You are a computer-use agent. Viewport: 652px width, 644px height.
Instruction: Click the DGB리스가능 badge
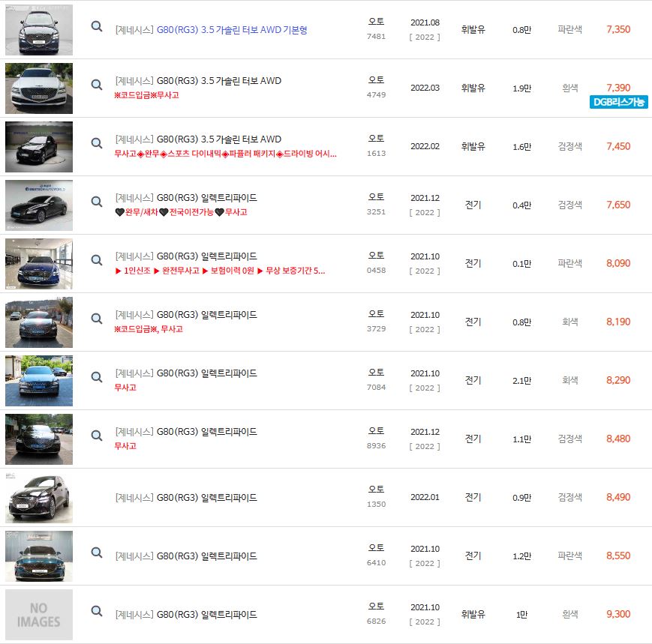coord(618,102)
